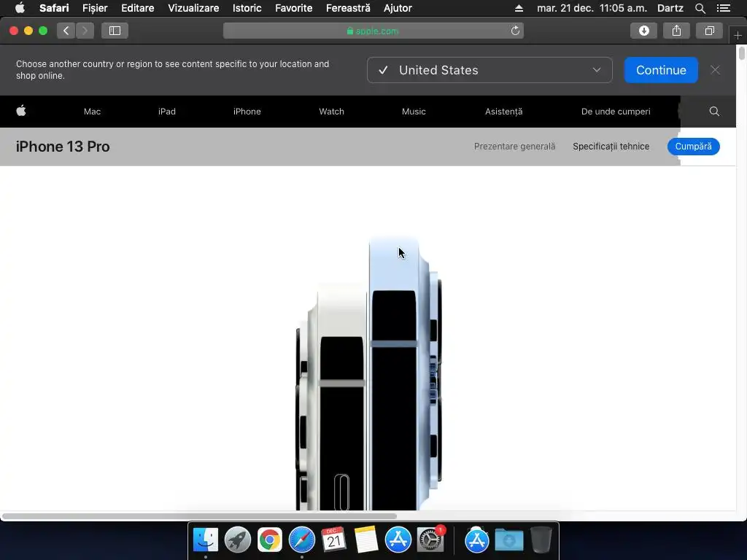Viewport: 747px width, 560px height.
Task: Open App Store beside Notes in Dock
Action: tap(398, 540)
